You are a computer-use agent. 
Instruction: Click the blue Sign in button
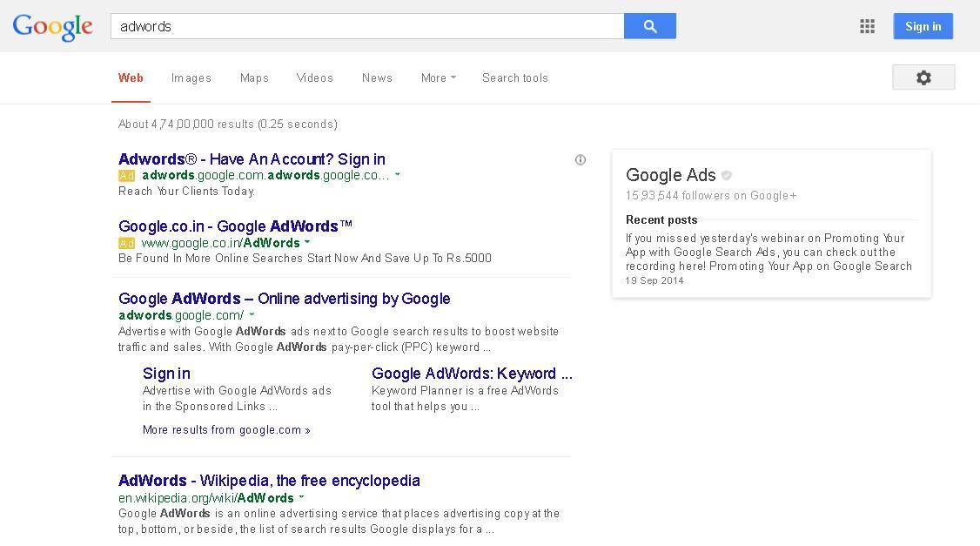923,26
